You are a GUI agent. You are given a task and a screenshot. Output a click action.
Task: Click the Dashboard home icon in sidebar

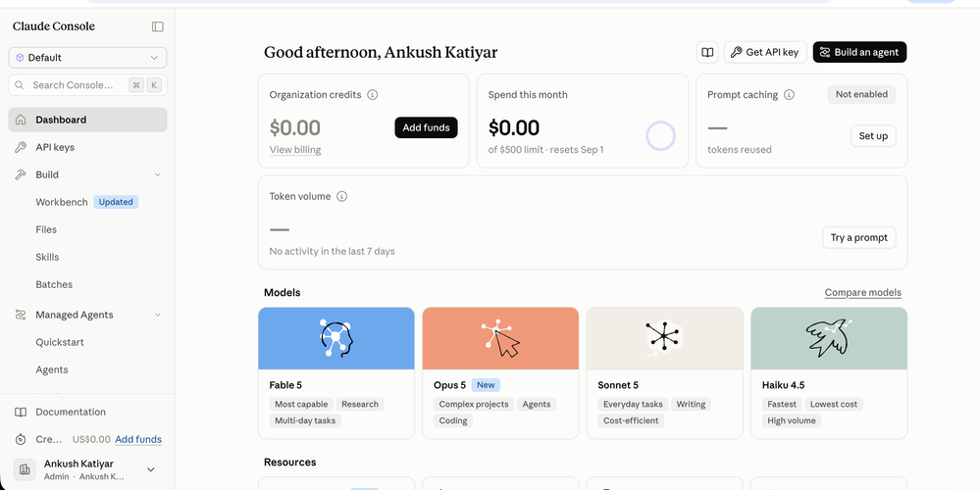coord(21,120)
